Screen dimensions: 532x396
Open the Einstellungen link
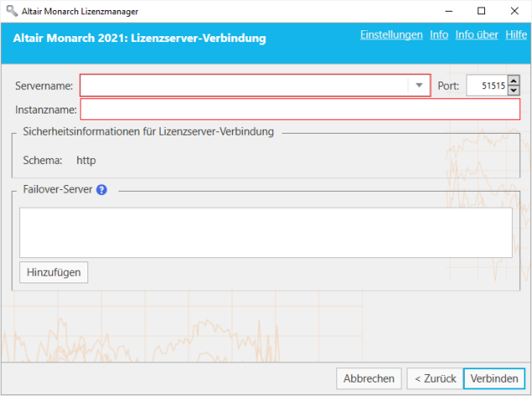click(x=391, y=34)
